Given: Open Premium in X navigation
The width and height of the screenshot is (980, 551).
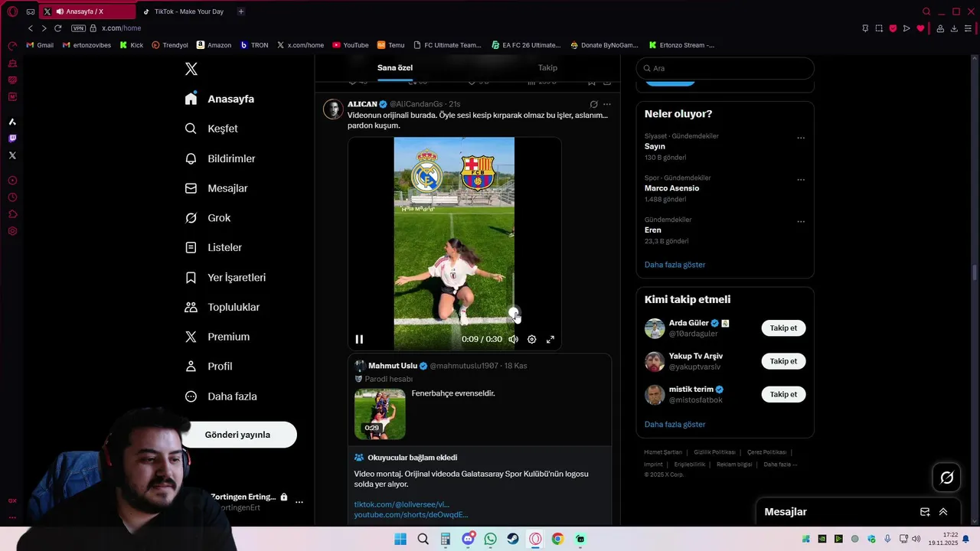Looking at the screenshot, I should click(217, 337).
